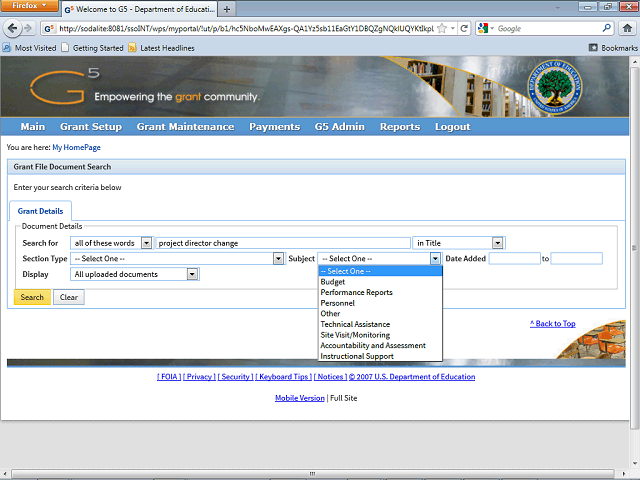Choose '-- Select One --' in Subject list
Viewport: 640px width, 480px height.
pos(380,271)
